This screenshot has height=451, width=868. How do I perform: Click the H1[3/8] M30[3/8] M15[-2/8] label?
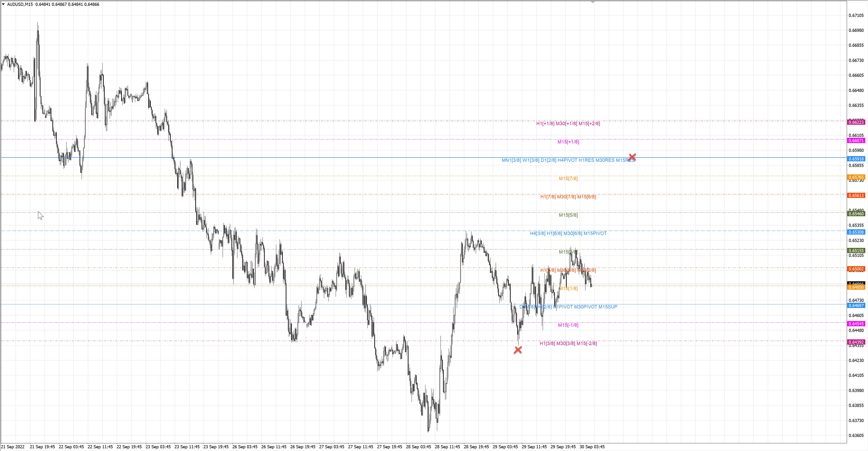tap(568, 343)
